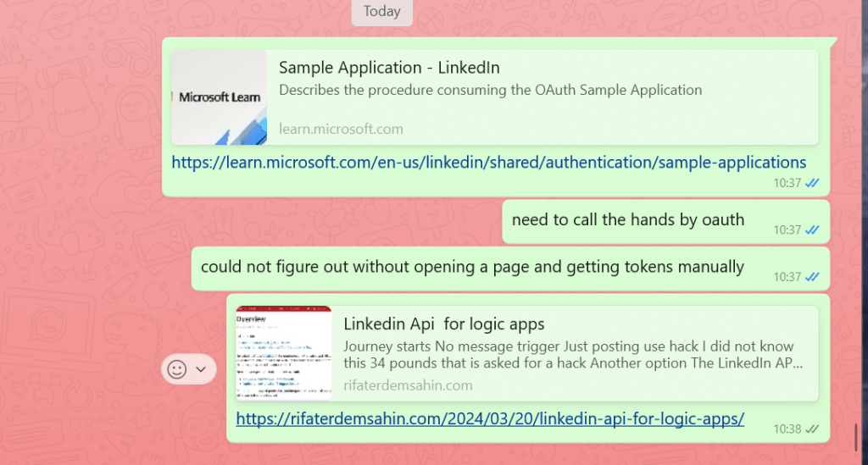868x465 pixels.
Task: Click the read ticks beside 'need to call the hands'
Action: point(812,230)
